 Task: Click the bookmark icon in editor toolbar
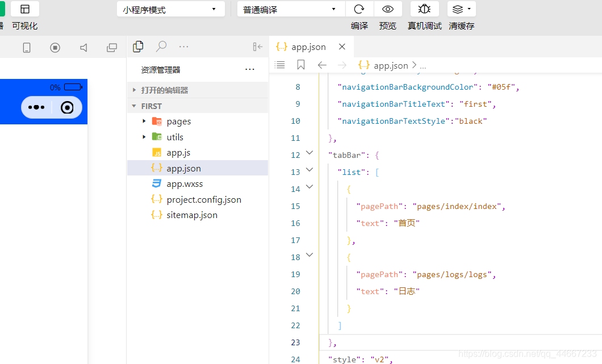point(301,65)
